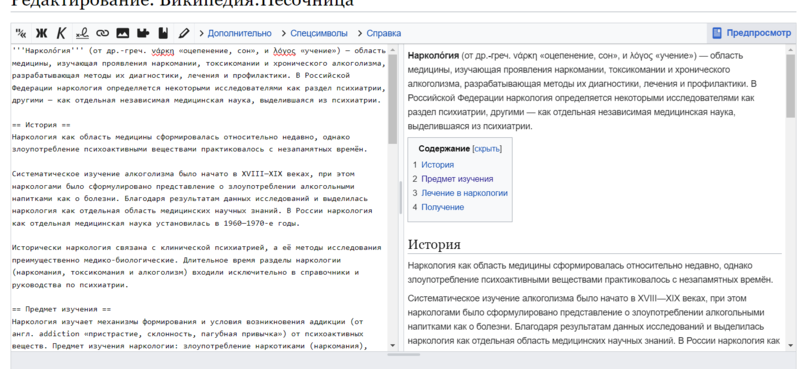Click the '== Предмет изучения ==' wikitext line
This screenshot has width=800, height=369.
coord(61,309)
